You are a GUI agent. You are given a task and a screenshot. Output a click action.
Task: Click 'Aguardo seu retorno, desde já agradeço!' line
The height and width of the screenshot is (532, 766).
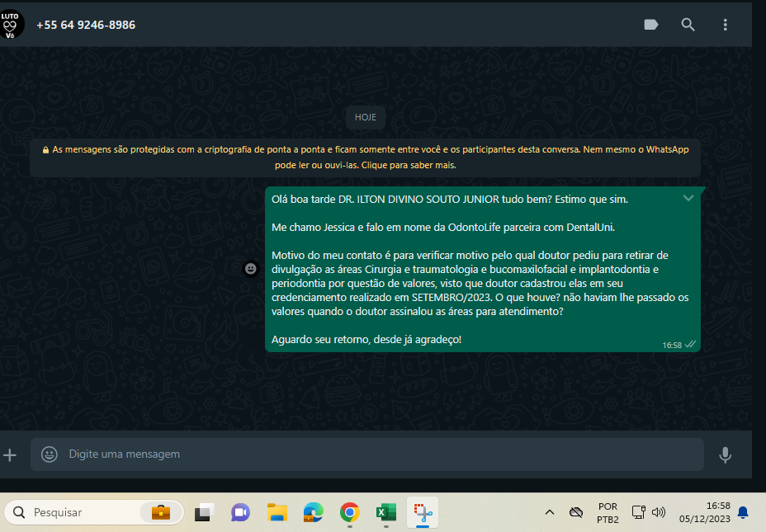tap(366, 339)
